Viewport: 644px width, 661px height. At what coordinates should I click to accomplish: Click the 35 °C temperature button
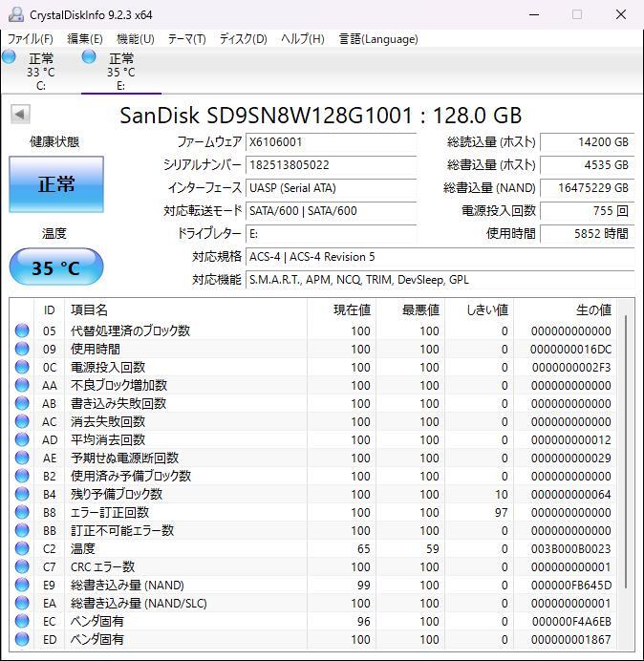point(56,267)
